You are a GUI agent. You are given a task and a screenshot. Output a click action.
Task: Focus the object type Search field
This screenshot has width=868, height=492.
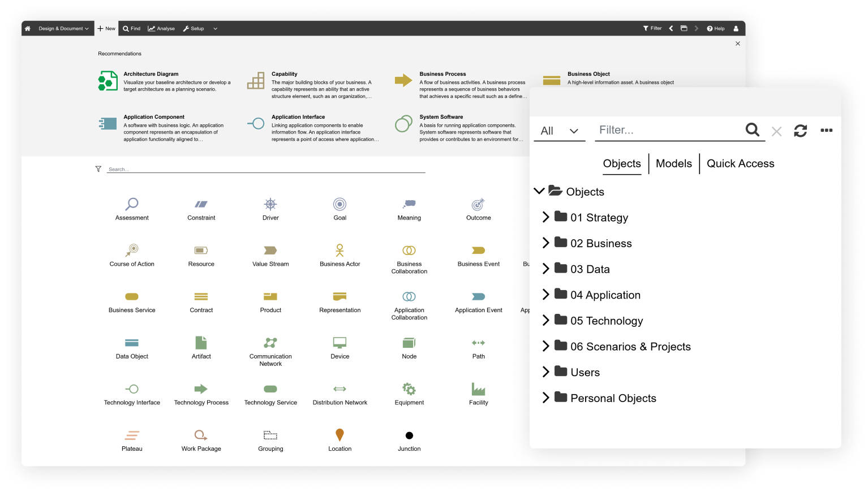266,169
